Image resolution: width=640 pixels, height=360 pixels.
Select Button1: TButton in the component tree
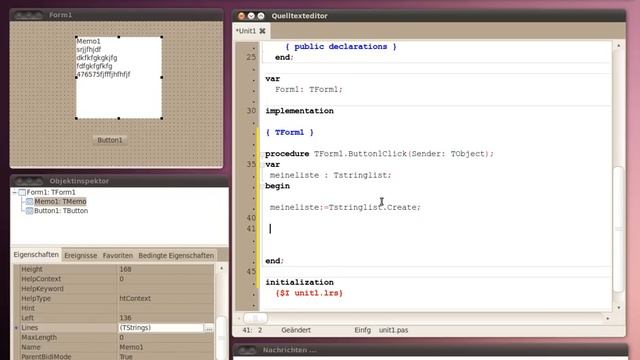(x=61, y=211)
